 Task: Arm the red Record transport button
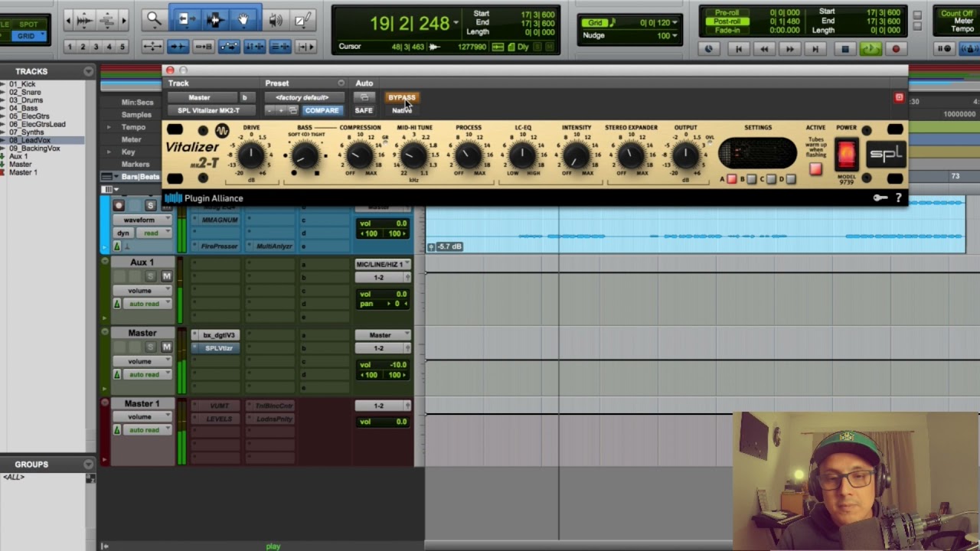point(896,49)
